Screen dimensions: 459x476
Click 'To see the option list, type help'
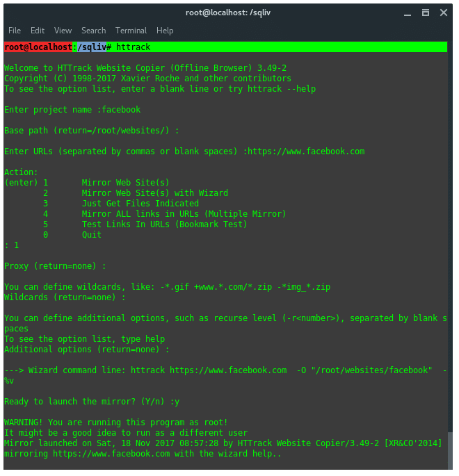click(x=84, y=339)
